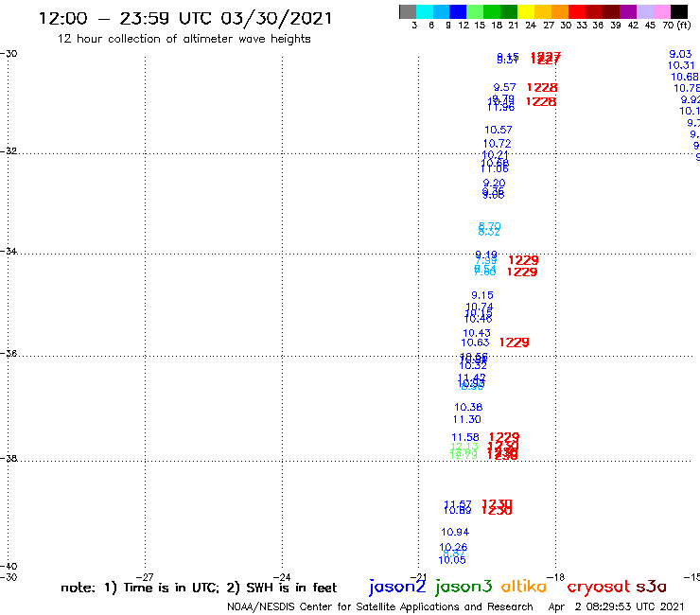Click the "jason2" satellite label
Screen dimensions: 700x615
tap(397, 587)
